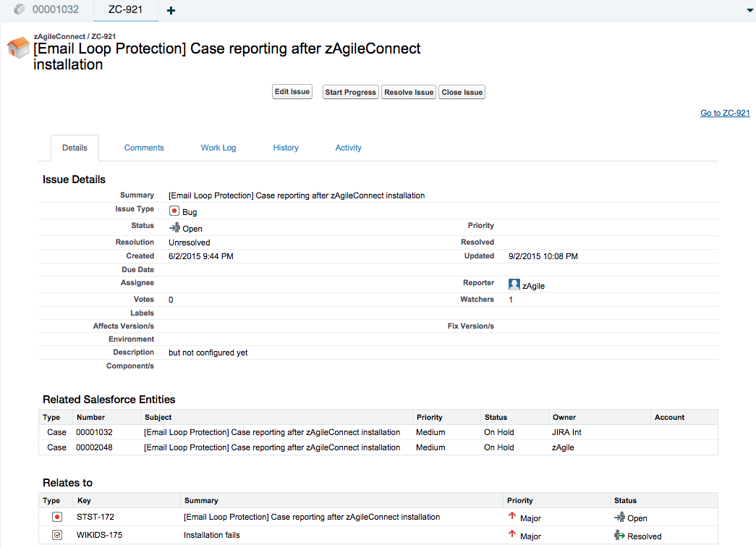
Task: Click the Bug issue type icon
Action: [172, 212]
